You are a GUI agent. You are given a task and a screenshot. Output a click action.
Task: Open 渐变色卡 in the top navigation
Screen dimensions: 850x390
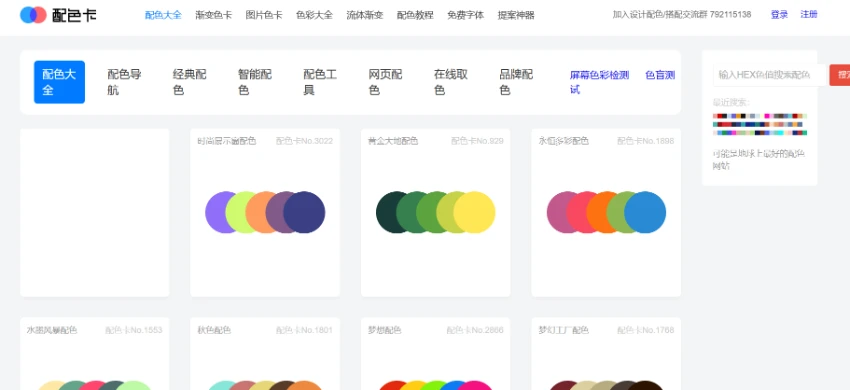click(214, 15)
